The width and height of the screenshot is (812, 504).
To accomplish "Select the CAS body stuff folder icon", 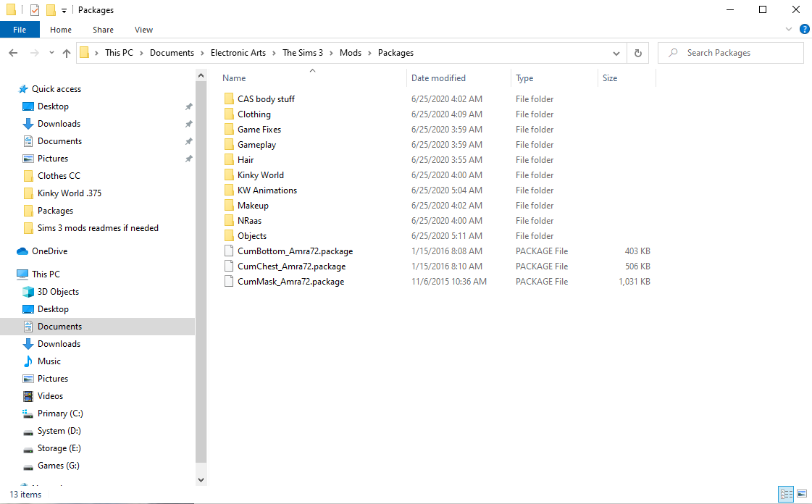I will point(229,98).
